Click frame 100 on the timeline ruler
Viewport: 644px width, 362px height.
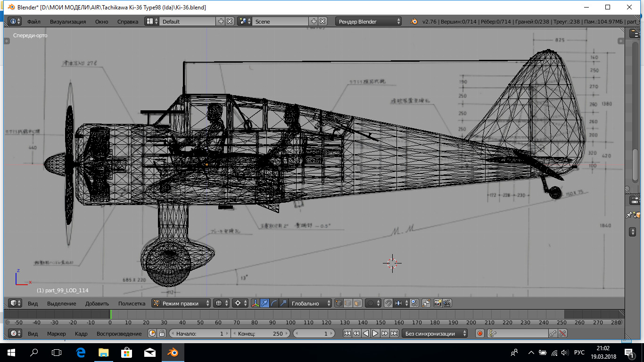[290, 322]
